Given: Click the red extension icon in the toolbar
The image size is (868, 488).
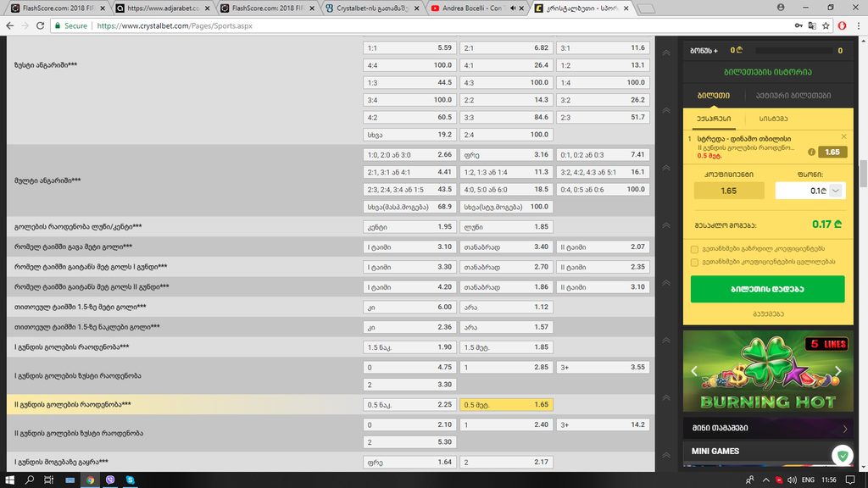Looking at the screenshot, I should (x=842, y=25).
